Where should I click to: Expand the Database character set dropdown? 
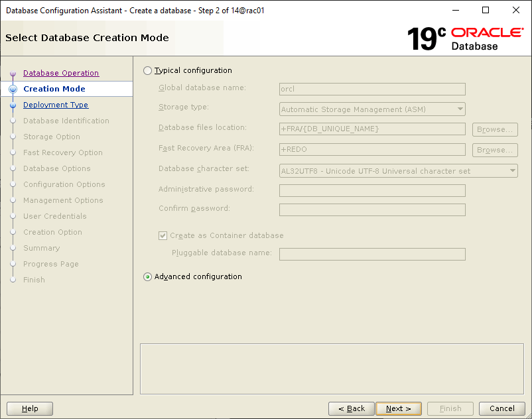(398, 171)
